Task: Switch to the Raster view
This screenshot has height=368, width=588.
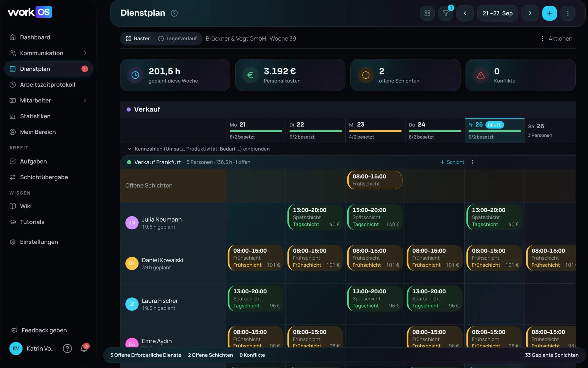Action: click(x=138, y=39)
